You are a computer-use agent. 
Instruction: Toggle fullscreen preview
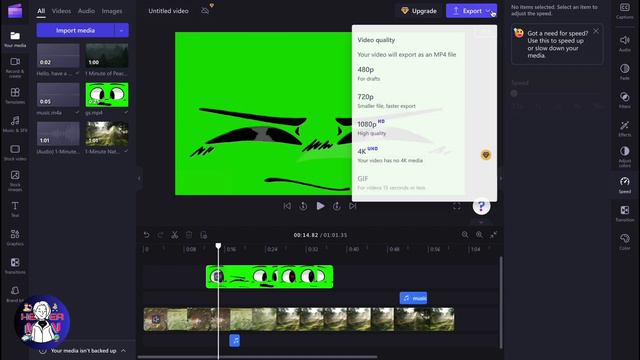457,207
